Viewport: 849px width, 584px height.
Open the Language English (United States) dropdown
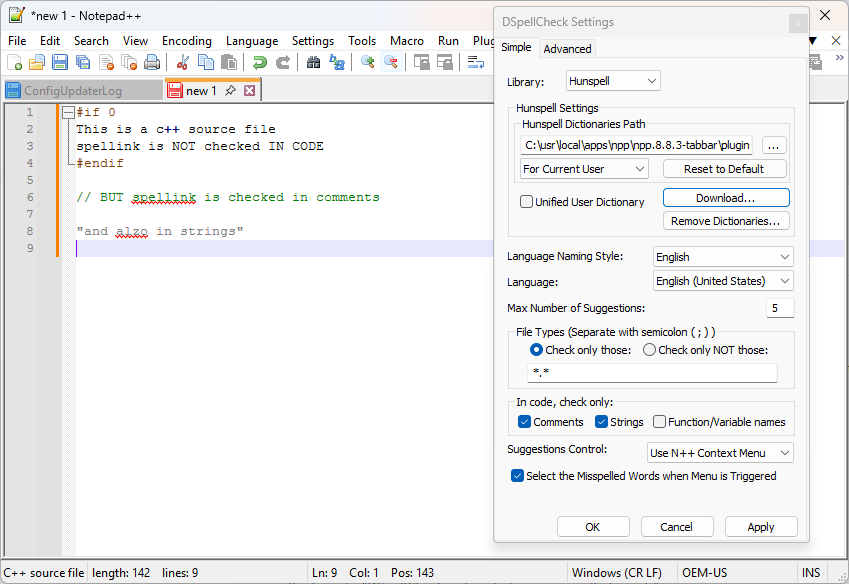pyautogui.click(x=723, y=281)
